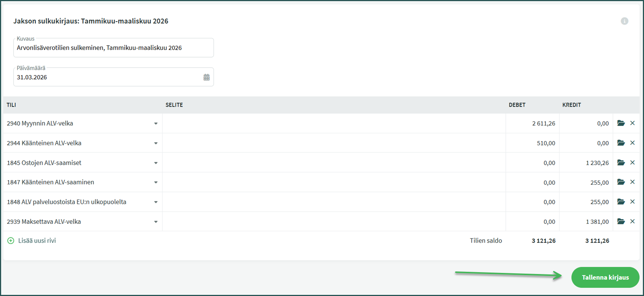Edit debit amount 2 611,26 cell
Image resolution: width=644 pixels, height=296 pixels.
tap(533, 124)
